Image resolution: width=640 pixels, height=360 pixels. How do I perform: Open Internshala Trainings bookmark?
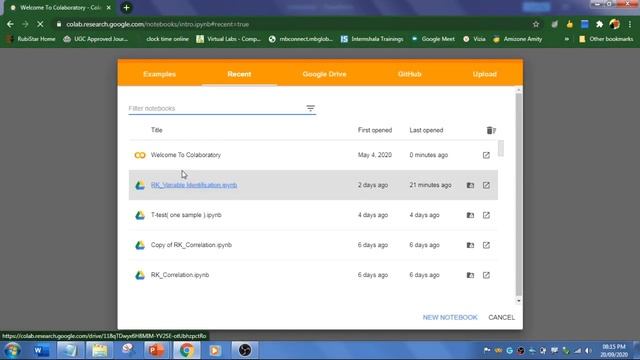point(372,39)
